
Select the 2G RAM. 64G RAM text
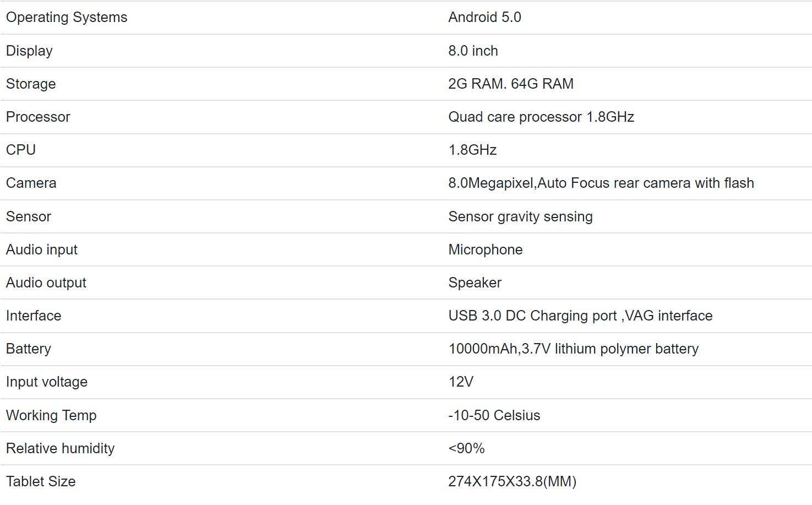511,84
